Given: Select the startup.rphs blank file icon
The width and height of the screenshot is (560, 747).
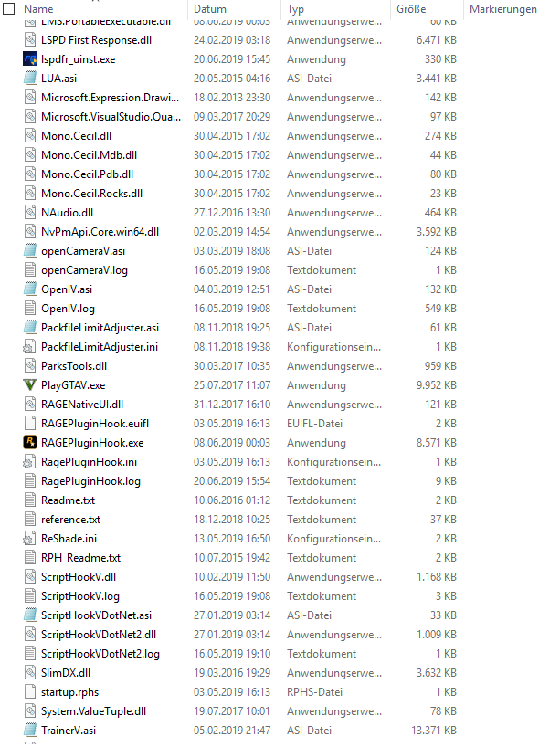Looking at the screenshot, I should pyautogui.click(x=30, y=691).
